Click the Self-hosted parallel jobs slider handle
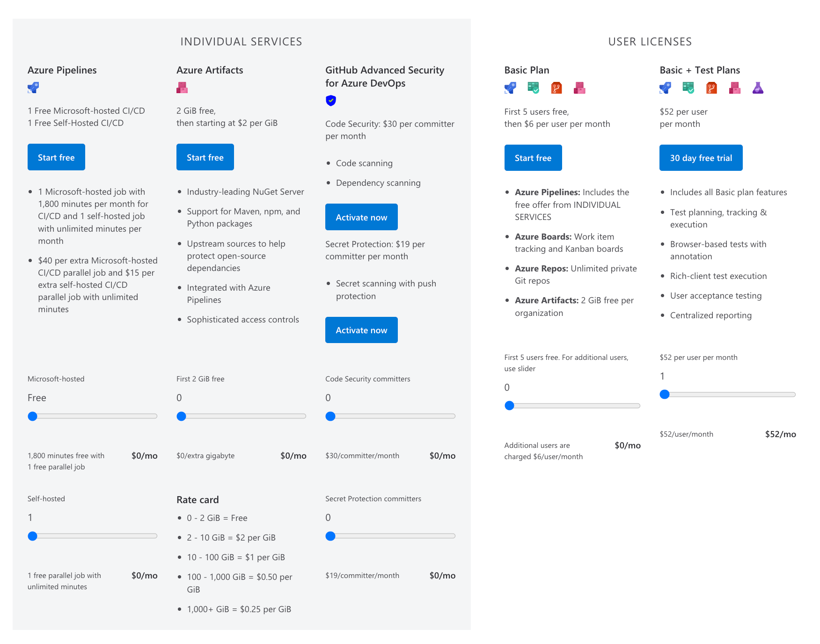 [x=33, y=536]
